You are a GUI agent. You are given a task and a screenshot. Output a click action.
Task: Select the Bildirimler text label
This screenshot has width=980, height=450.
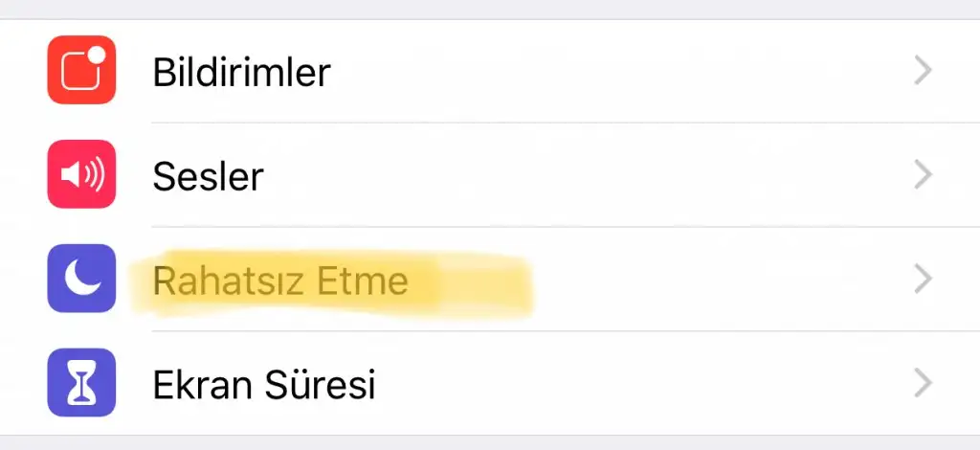(x=241, y=72)
